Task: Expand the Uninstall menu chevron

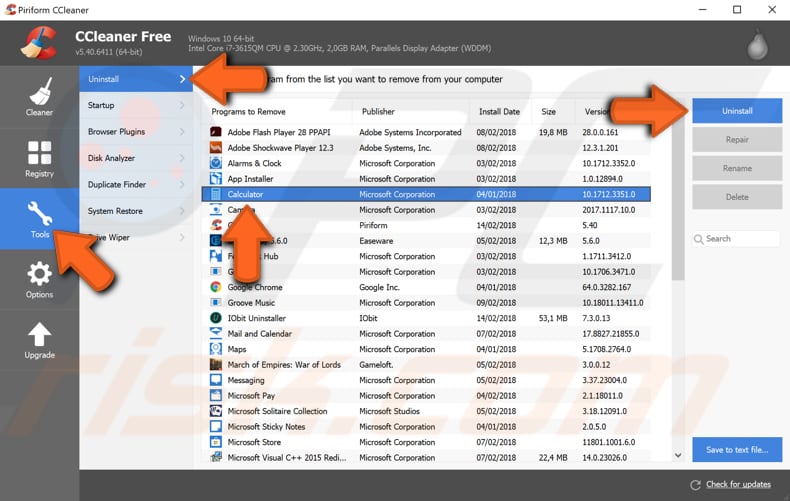Action: [x=182, y=79]
